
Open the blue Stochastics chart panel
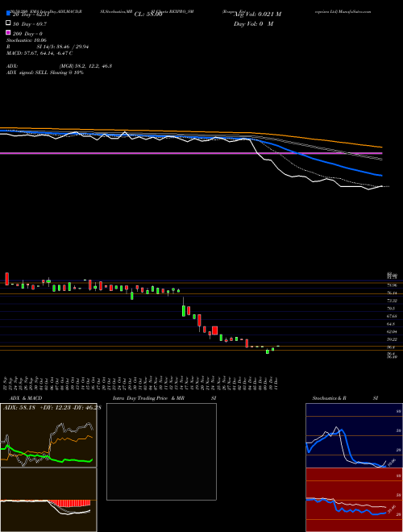click(x=354, y=435)
